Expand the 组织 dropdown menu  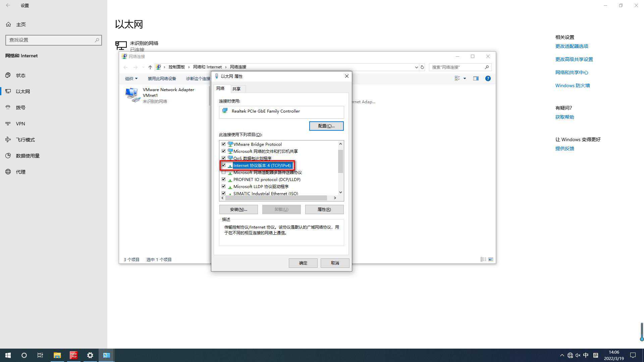point(131,78)
